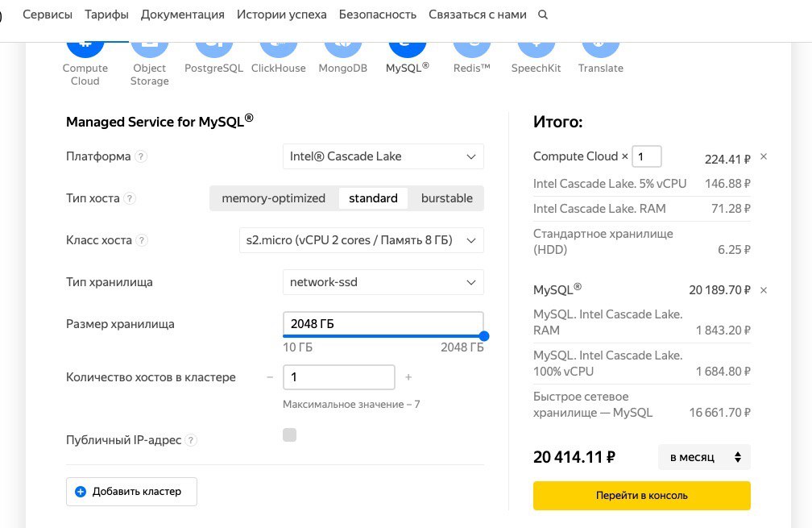Screen dimensions: 812x528
Task: Open the Тип хранилища network-ssd dropdown
Action: 383,282
